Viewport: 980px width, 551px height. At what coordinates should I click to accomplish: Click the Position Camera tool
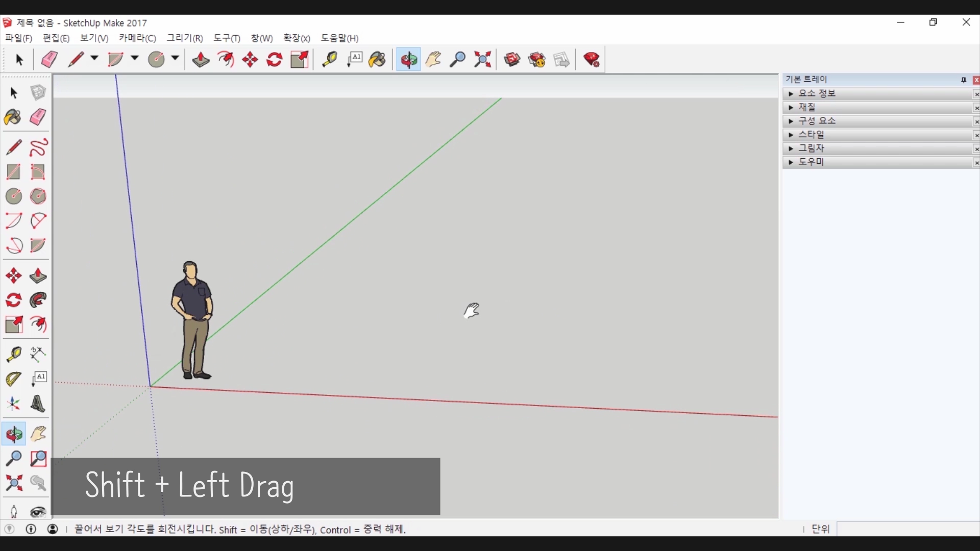(x=14, y=512)
